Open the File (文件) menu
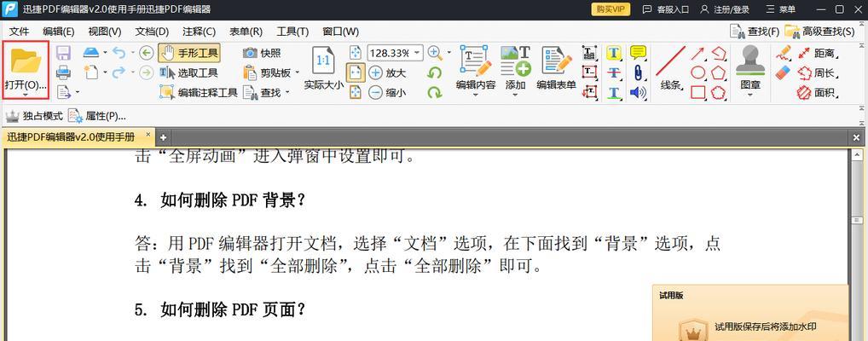The height and width of the screenshot is (341, 868). pyautogui.click(x=19, y=32)
